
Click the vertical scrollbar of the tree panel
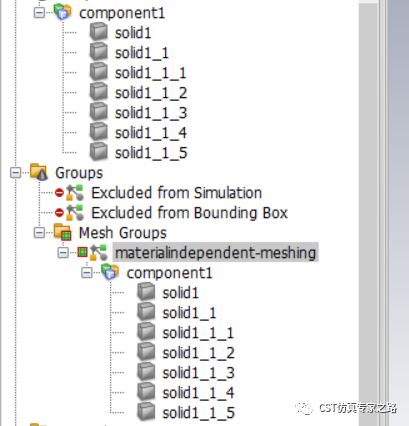click(x=368, y=213)
